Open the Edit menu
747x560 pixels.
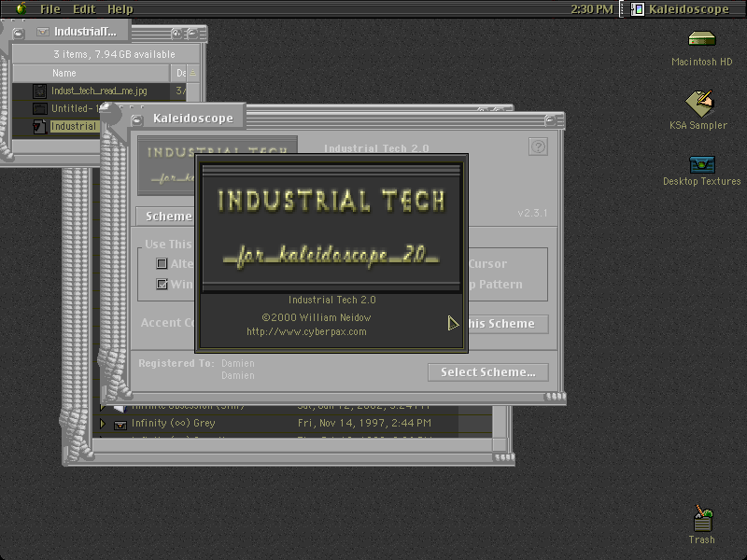(x=84, y=9)
